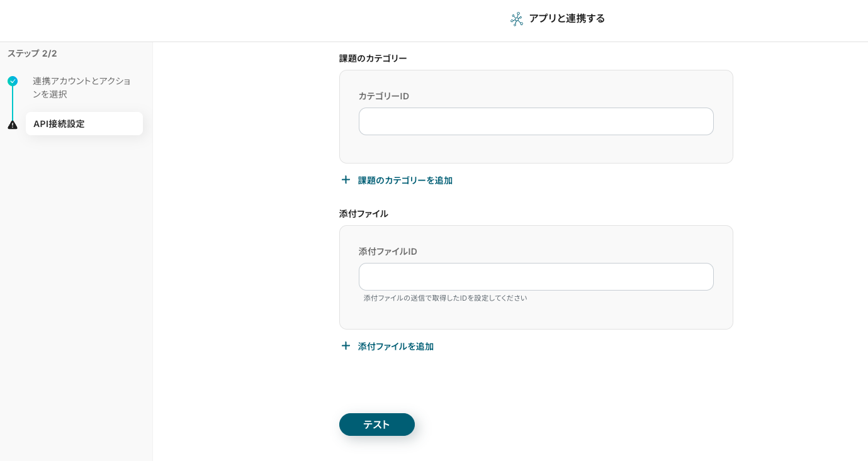The height and width of the screenshot is (461, 868).
Task: Click the アプリと連携する header title
Action: 566,19
